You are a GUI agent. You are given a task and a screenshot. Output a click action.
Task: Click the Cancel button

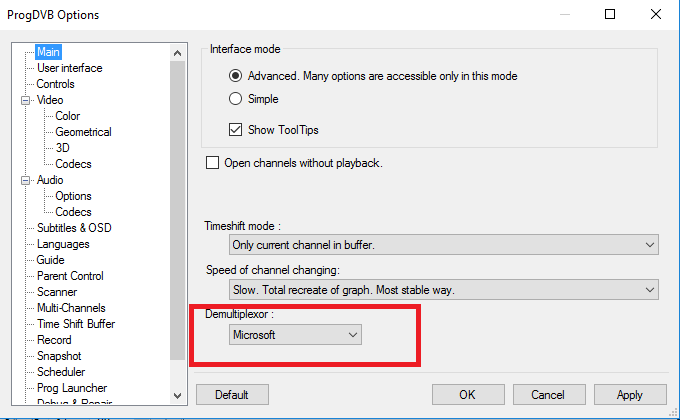[549, 395]
